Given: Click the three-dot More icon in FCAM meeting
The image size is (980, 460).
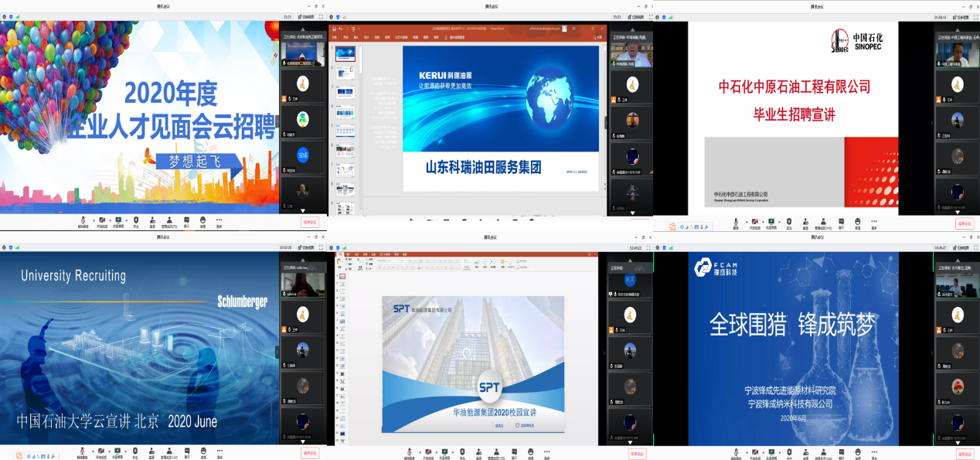Looking at the screenshot, I should 873,451.
